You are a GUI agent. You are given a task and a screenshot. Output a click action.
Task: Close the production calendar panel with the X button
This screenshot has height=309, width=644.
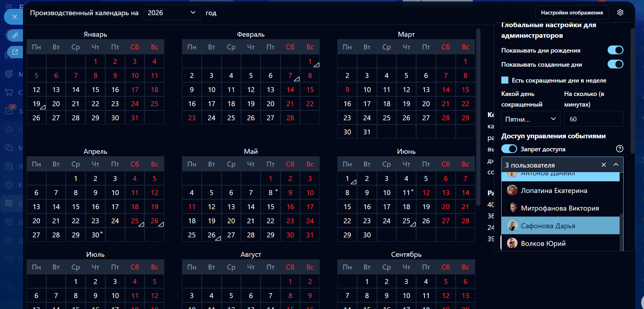14,17
